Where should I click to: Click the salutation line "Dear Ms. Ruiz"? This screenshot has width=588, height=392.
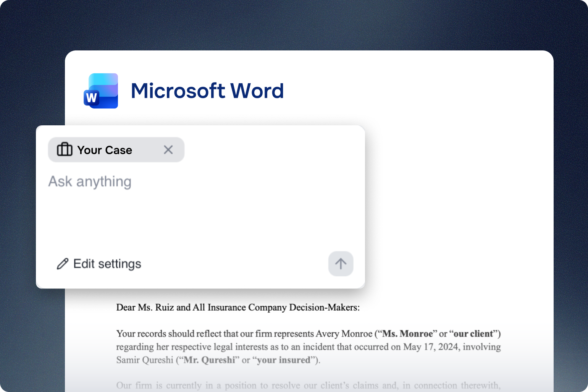tap(238, 308)
